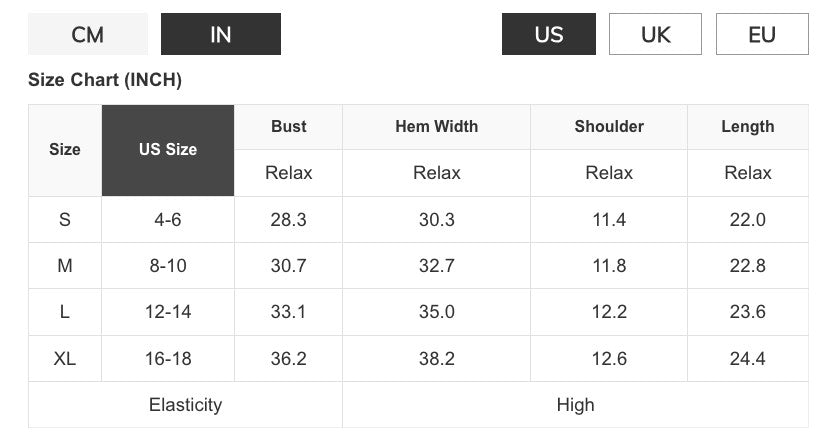Image resolution: width=840 pixels, height=442 pixels.
Task: Select the Bust column header
Action: tap(288, 127)
